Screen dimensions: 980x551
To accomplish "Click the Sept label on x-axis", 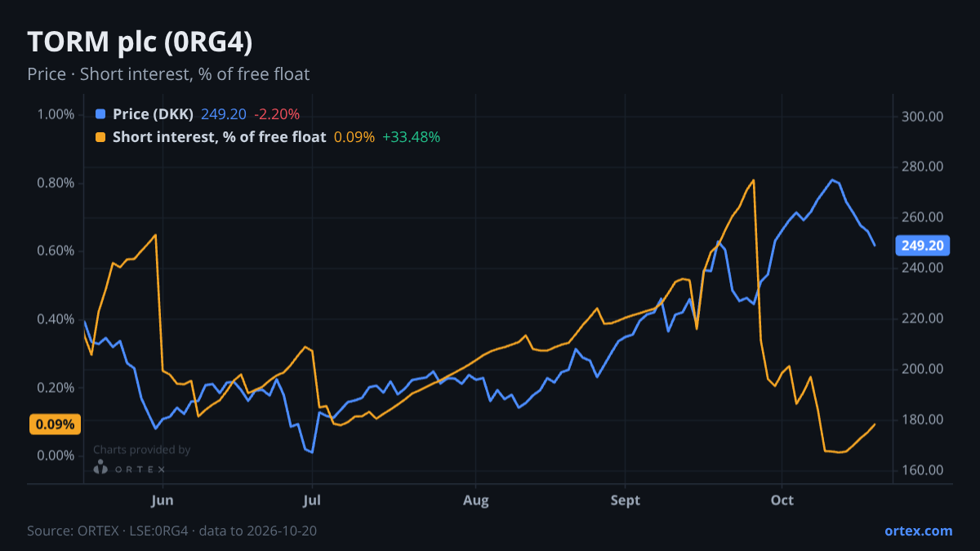I will 625,500.
